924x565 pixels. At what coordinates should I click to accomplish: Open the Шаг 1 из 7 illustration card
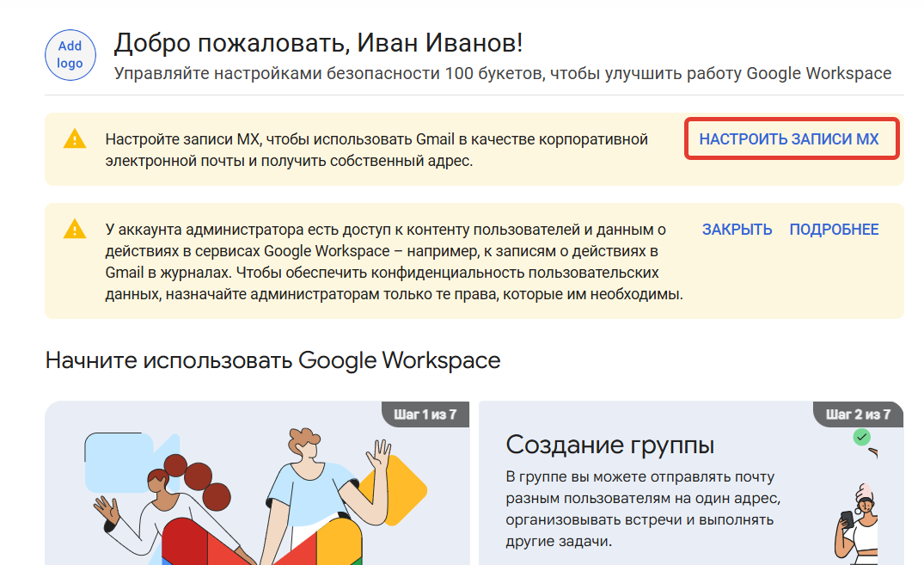pos(257,483)
